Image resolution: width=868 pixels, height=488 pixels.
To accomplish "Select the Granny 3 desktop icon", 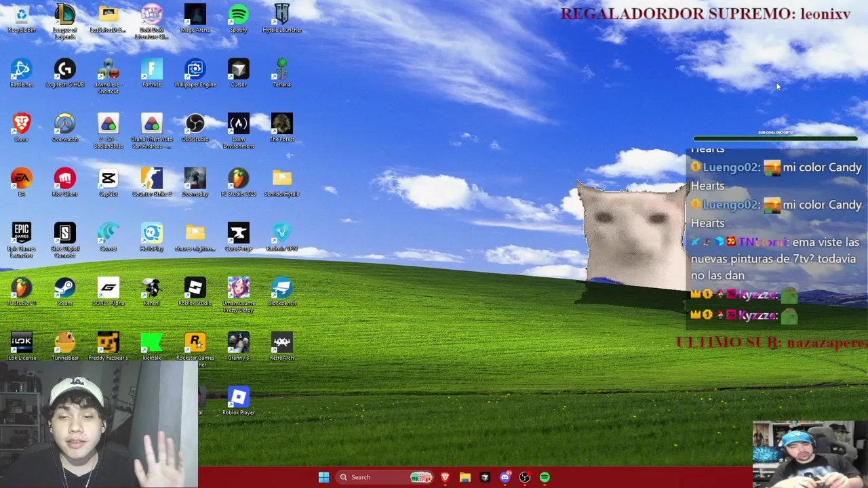I will (x=239, y=347).
